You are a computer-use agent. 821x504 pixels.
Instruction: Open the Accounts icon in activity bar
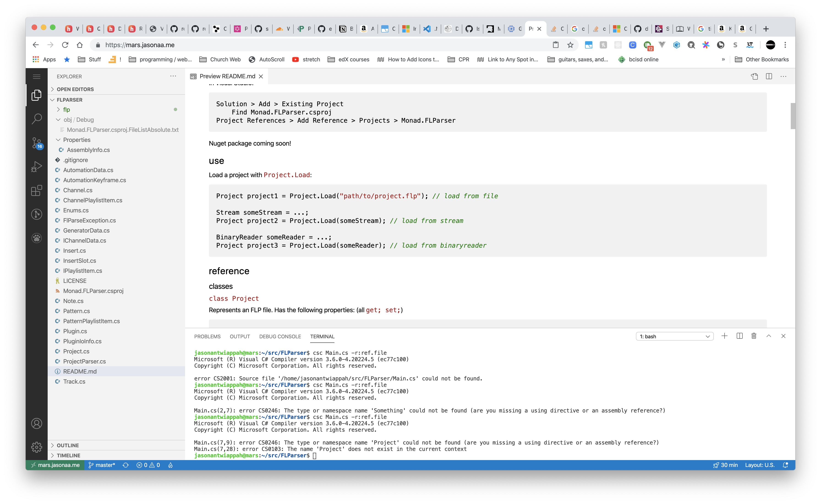pyautogui.click(x=36, y=423)
